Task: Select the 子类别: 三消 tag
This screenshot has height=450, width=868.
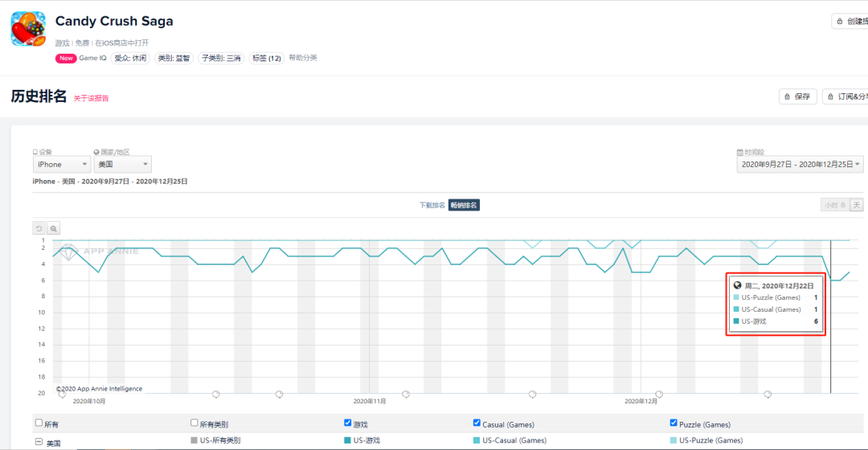Action: point(221,58)
